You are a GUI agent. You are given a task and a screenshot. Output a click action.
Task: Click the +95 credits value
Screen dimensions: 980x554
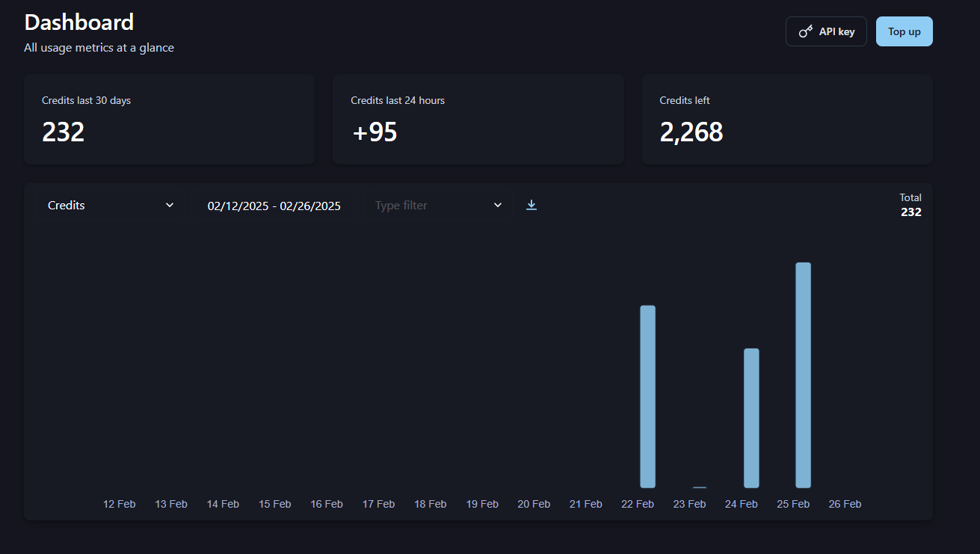point(375,132)
